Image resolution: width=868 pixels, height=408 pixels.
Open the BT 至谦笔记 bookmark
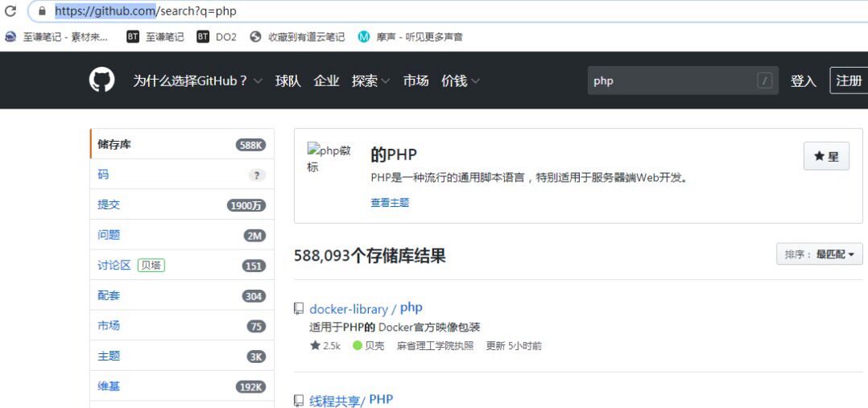(x=155, y=37)
